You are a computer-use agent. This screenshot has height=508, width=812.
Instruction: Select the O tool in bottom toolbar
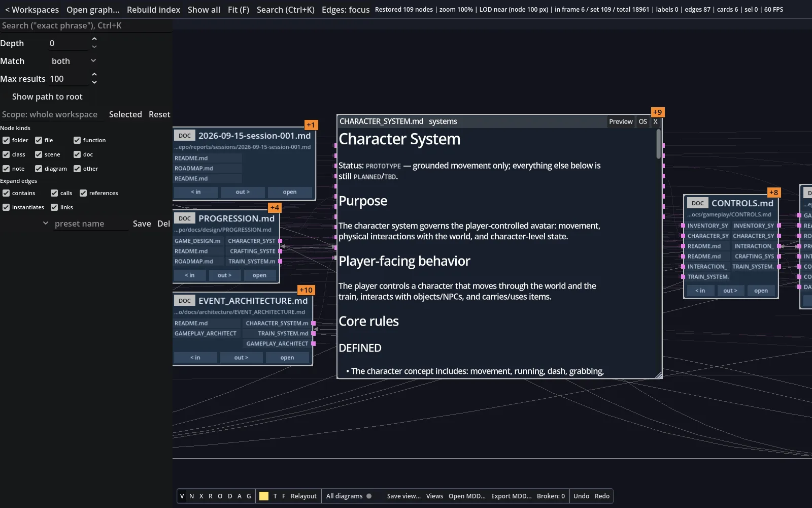pyautogui.click(x=220, y=496)
